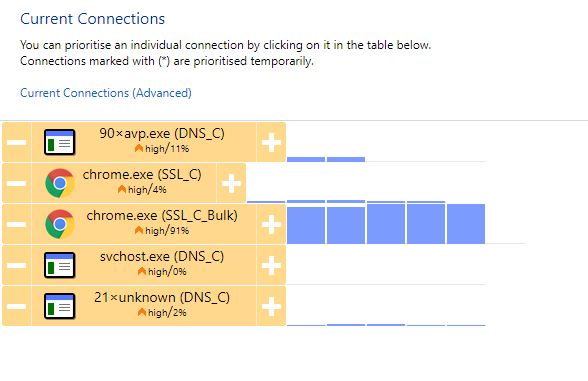Raise svchost.exe priority with plus
This screenshot has width=588, height=381.
271,265
